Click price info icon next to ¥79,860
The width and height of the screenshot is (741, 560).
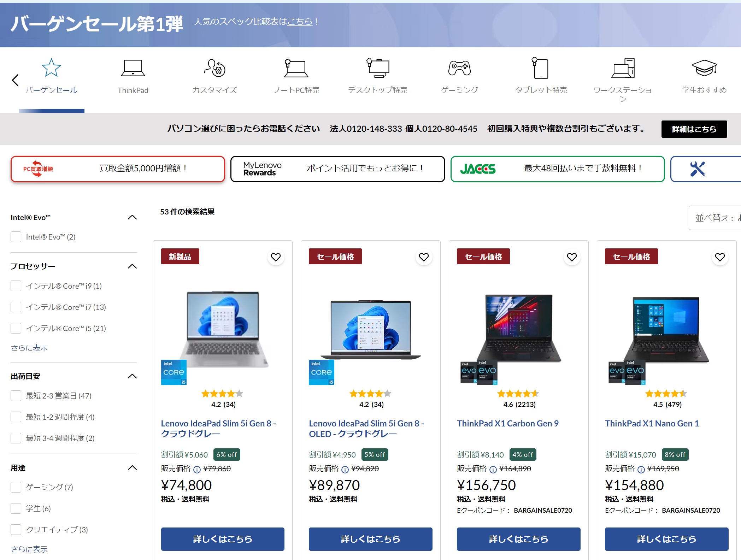[x=197, y=469]
